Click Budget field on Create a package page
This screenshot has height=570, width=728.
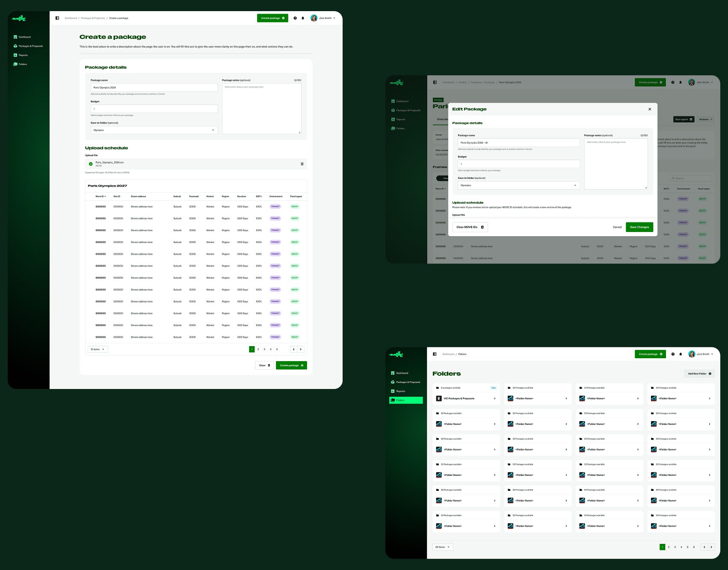click(154, 109)
